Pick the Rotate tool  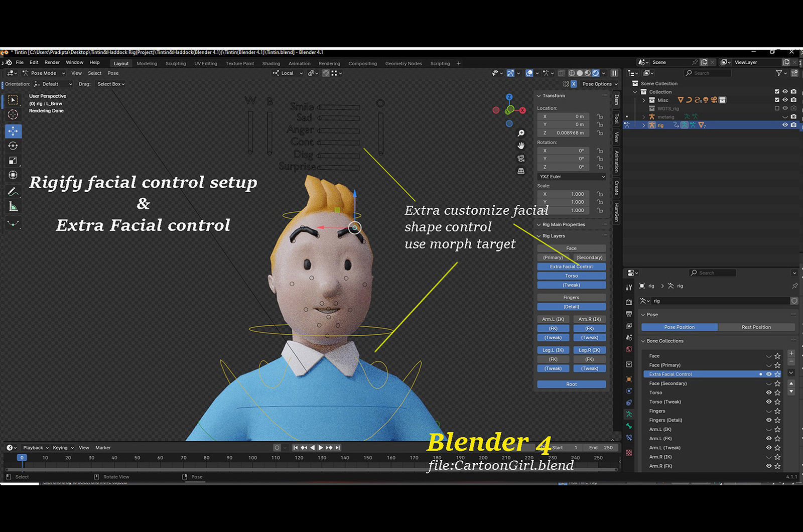[13, 146]
